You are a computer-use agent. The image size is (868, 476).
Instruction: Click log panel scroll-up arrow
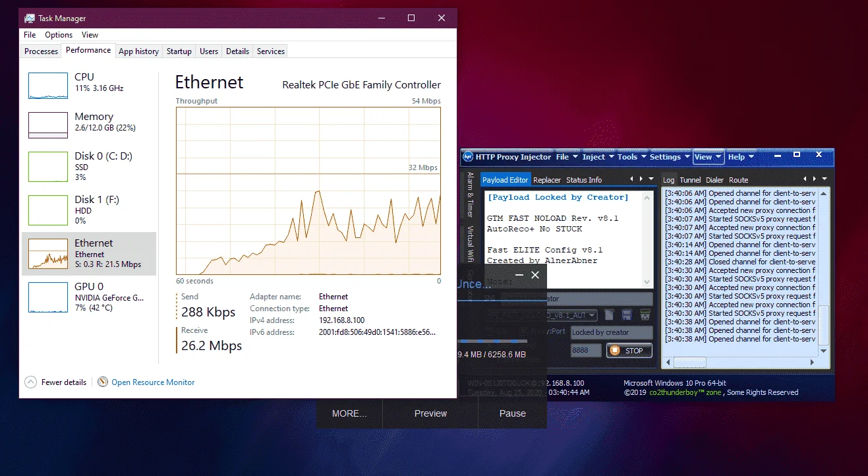(823, 194)
